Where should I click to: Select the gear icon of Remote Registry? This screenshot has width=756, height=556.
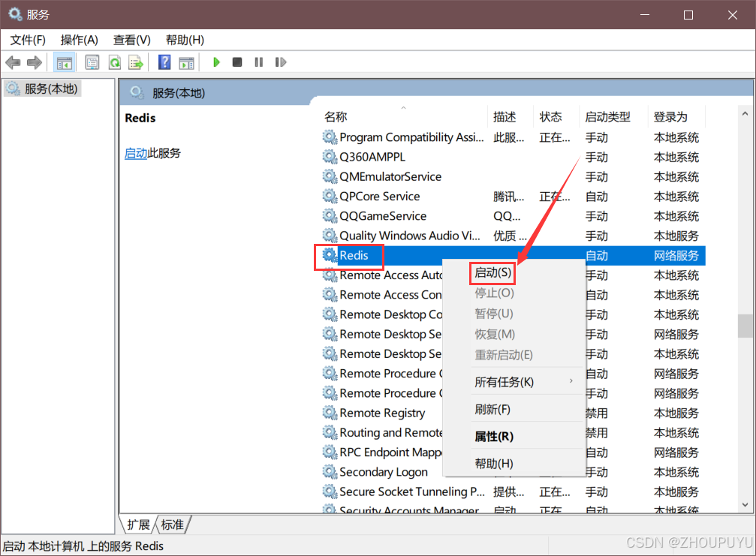pyautogui.click(x=330, y=413)
